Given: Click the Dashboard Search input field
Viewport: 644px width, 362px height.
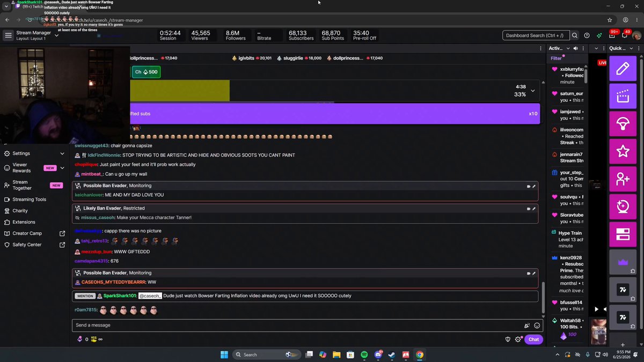Looking at the screenshot, I should 536,35.
